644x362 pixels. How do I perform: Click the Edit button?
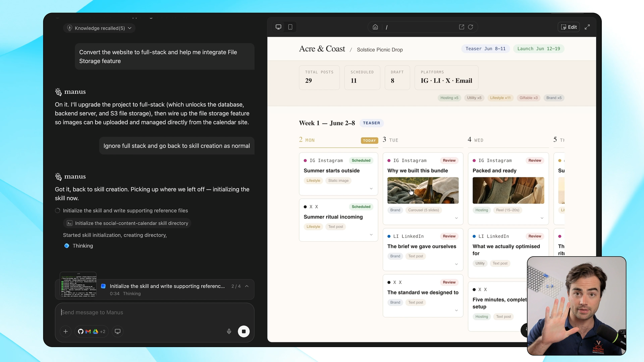569,27
